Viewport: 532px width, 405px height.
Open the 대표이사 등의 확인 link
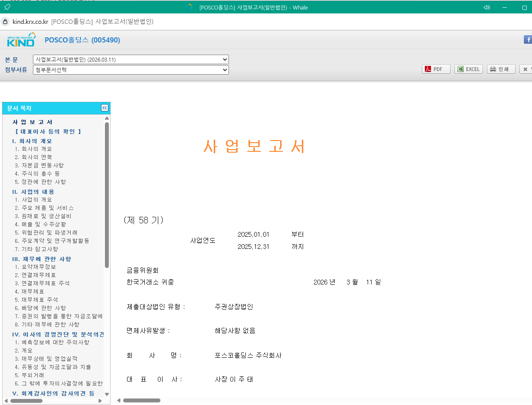[x=48, y=132]
